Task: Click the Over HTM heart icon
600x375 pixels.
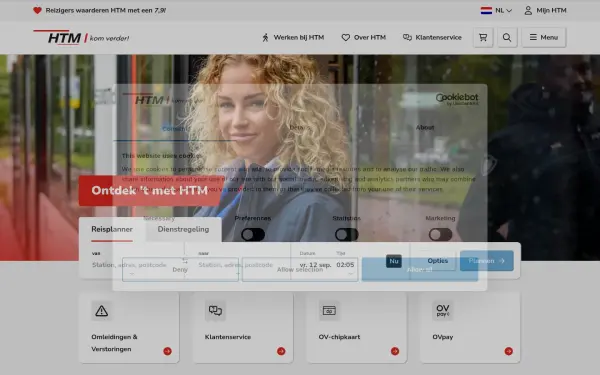Action: (x=346, y=37)
